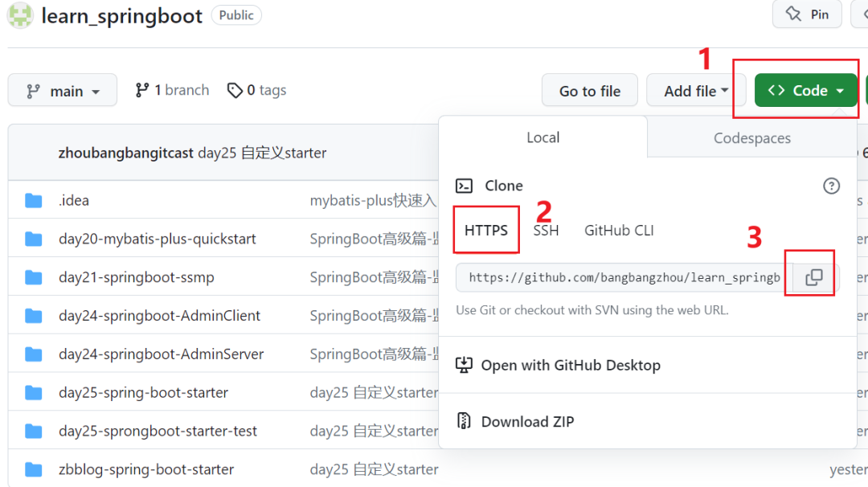Click the day21-springboot-ssmp folder icon
868x487 pixels.
click(33, 277)
